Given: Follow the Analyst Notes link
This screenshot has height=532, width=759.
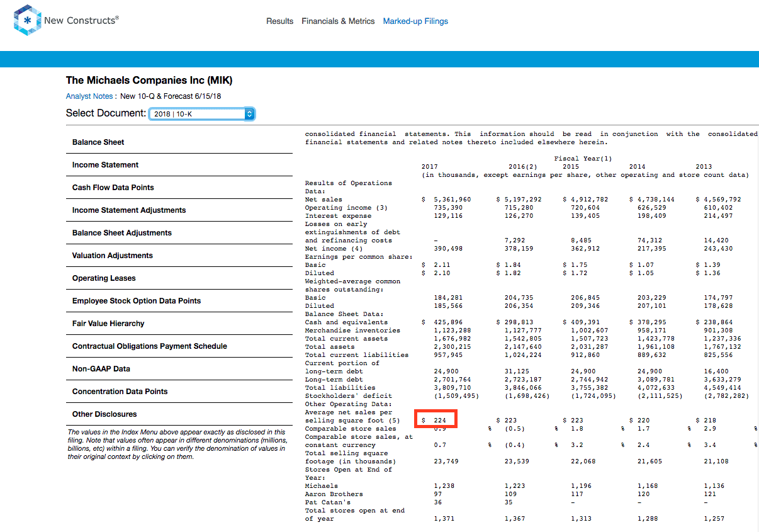Looking at the screenshot, I should [x=89, y=96].
